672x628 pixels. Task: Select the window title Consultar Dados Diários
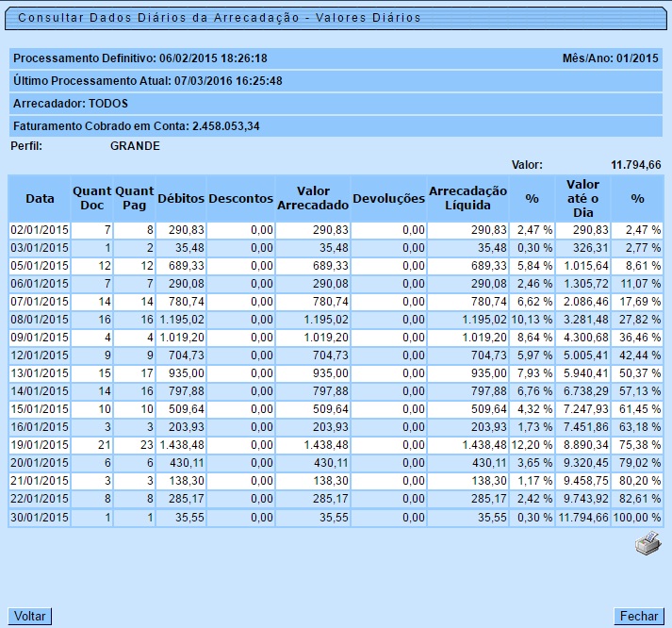click(219, 18)
